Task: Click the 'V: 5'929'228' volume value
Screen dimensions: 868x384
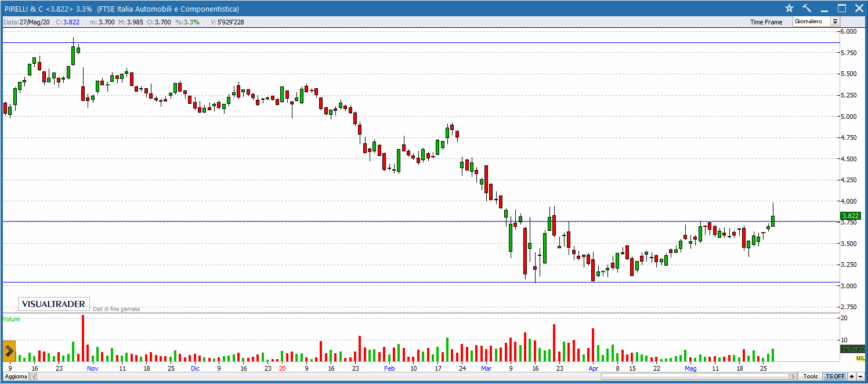Action: pos(227,22)
